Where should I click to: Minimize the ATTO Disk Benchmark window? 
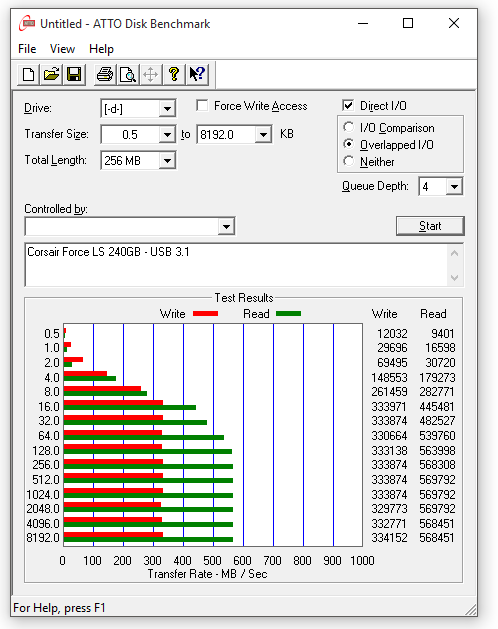[x=363, y=23]
